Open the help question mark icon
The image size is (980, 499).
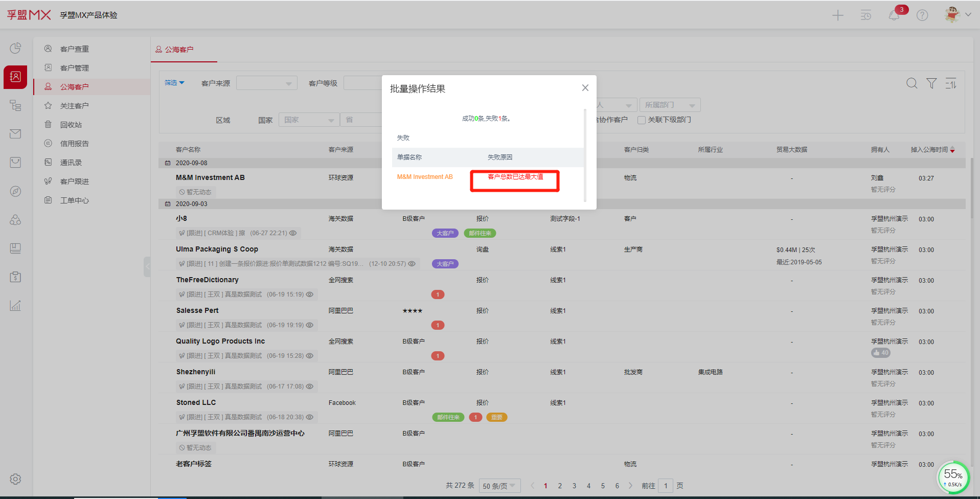[922, 15]
